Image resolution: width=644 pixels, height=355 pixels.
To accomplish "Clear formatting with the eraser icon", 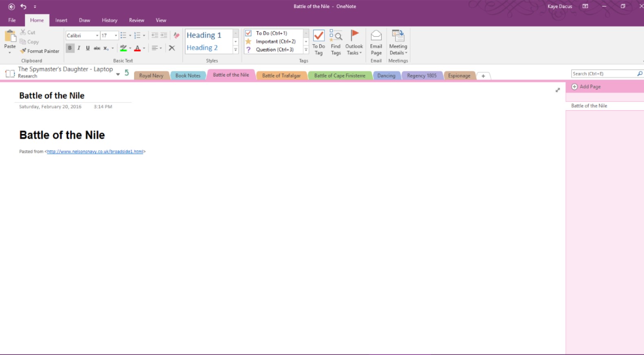I will click(176, 35).
